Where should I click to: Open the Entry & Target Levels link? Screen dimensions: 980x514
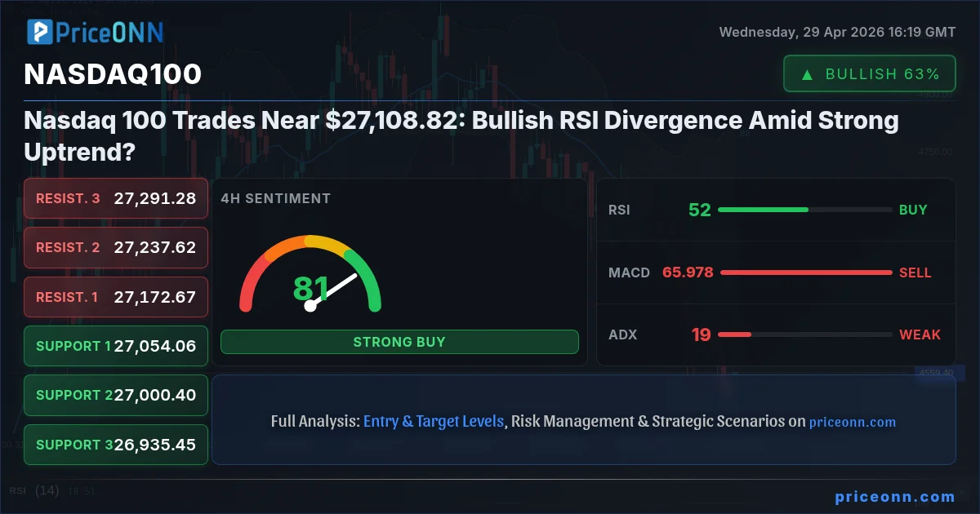(x=434, y=422)
